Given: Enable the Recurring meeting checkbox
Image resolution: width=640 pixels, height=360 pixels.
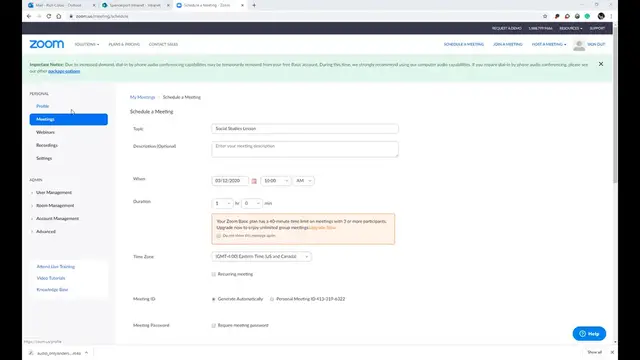Looking at the screenshot, I should [x=213, y=274].
